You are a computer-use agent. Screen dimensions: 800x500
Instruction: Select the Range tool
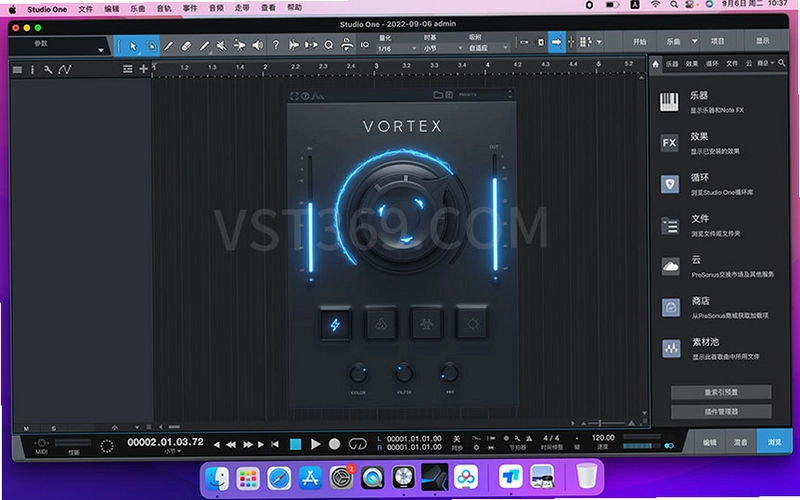151,45
